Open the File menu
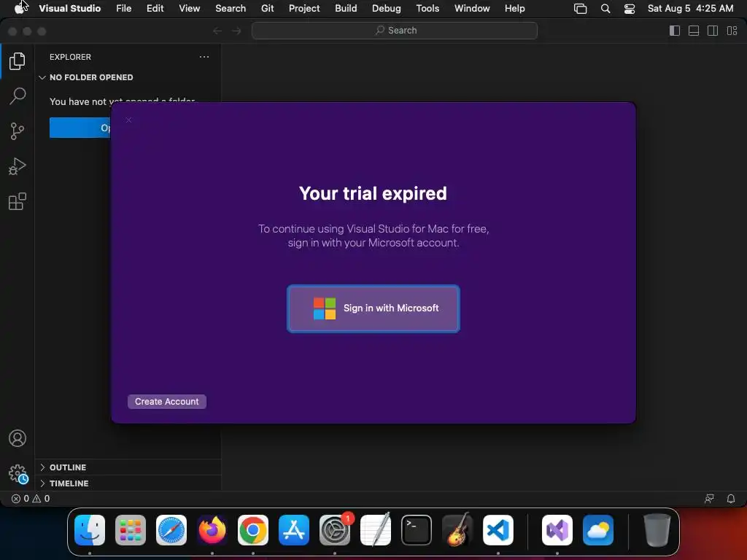Screen dimensions: 747x560 pyautogui.click(x=124, y=9)
